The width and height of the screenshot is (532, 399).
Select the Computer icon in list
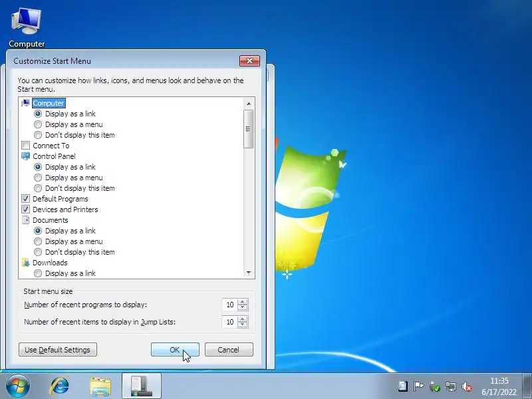tap(25, 103)
